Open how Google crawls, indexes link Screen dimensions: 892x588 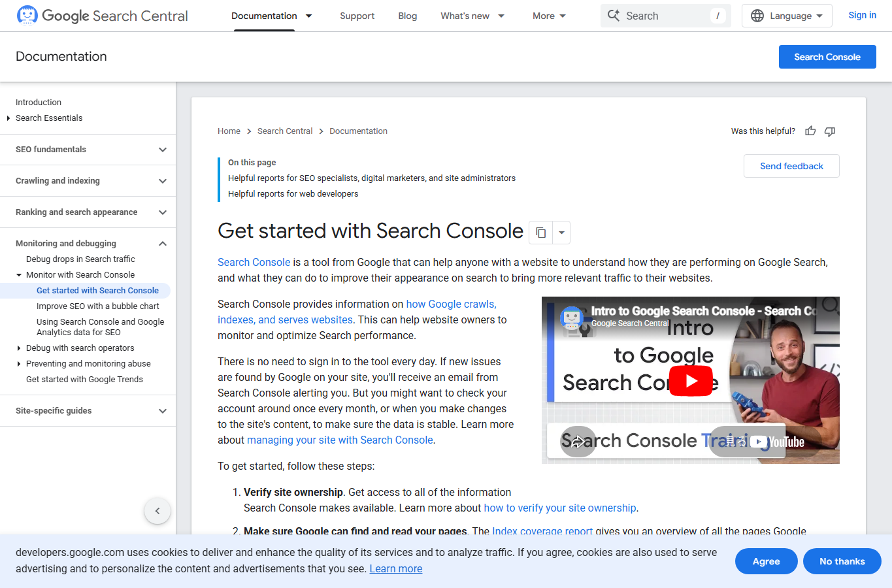357,312
